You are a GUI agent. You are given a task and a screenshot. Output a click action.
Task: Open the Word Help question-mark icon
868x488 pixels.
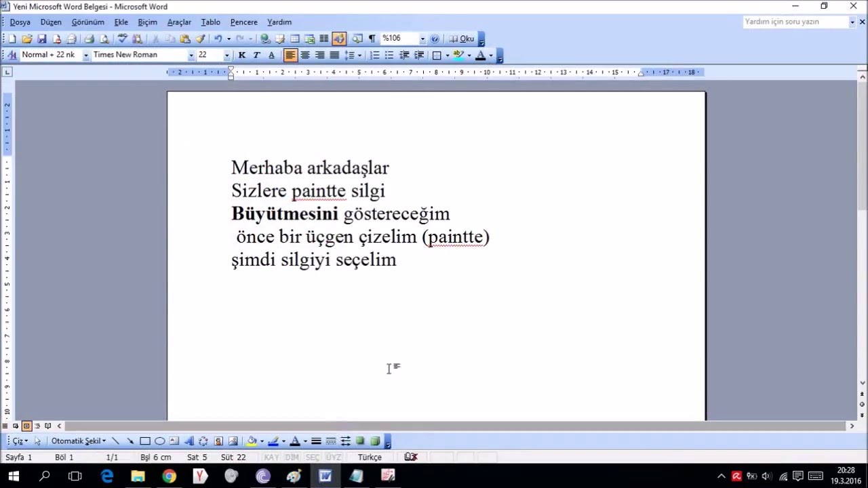coord(435,39)
